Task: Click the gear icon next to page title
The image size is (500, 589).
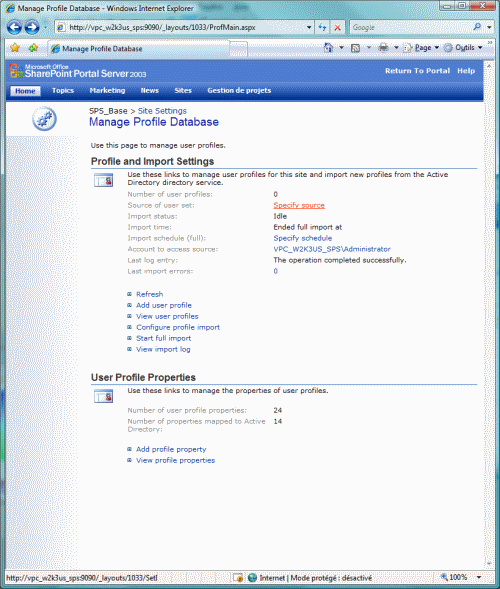Action: (x=44, y=119)
